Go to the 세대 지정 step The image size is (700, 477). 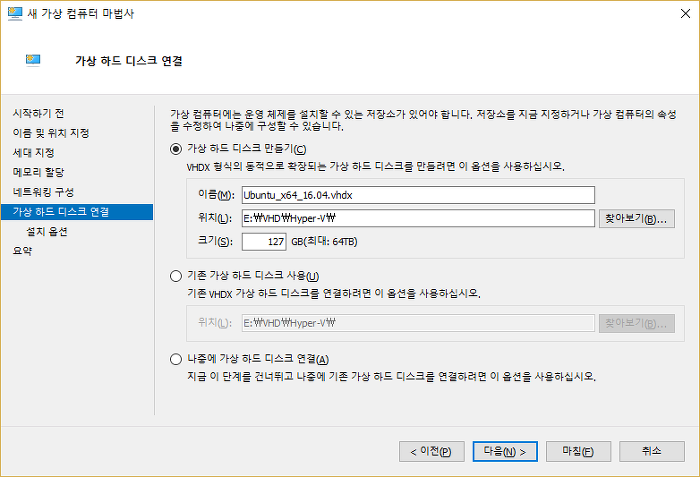tap(33, 153)
